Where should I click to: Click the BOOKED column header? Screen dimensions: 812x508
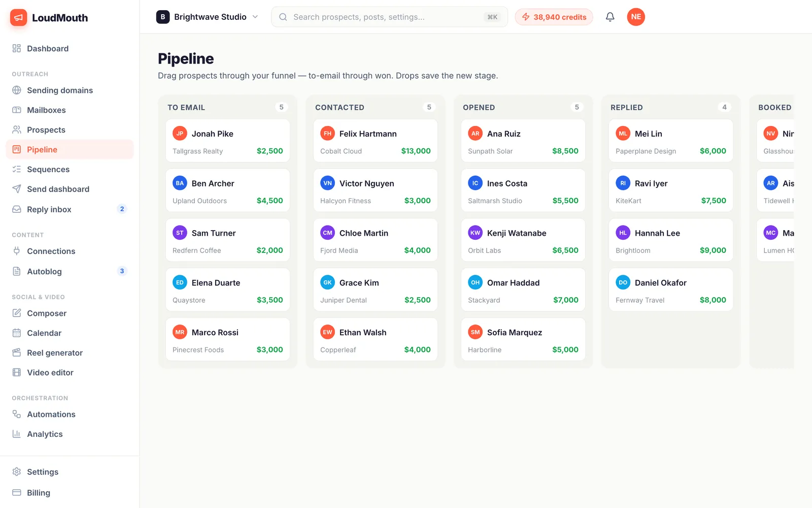tap(774, 107)
